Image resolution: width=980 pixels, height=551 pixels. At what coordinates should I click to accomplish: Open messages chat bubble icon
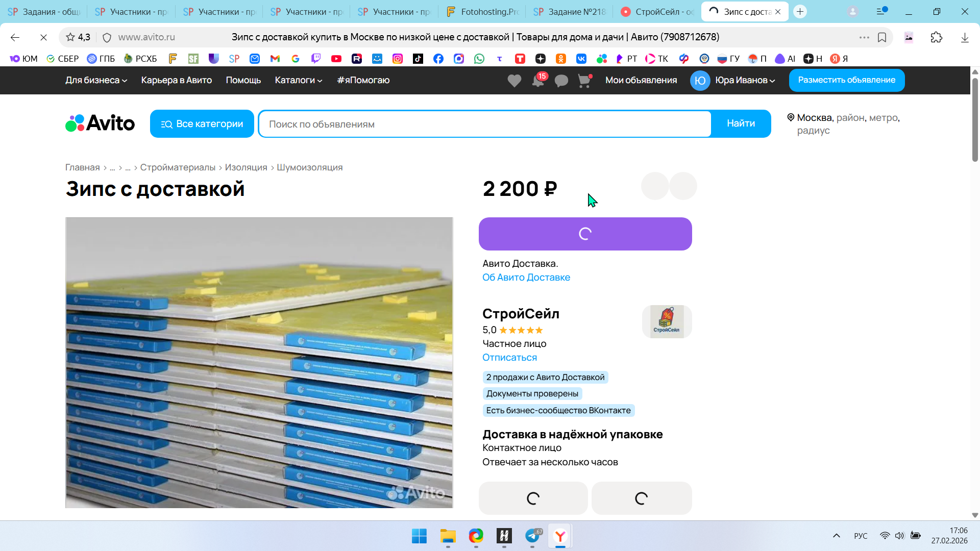(561, 81)
